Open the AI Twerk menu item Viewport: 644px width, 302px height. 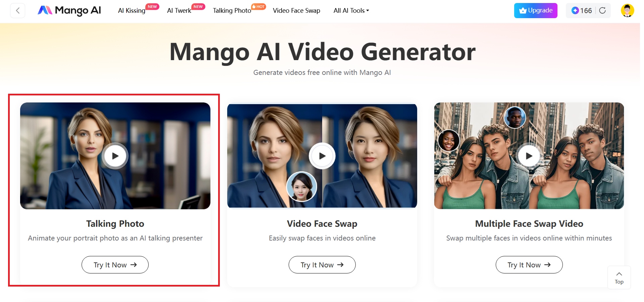pos(179,10)
